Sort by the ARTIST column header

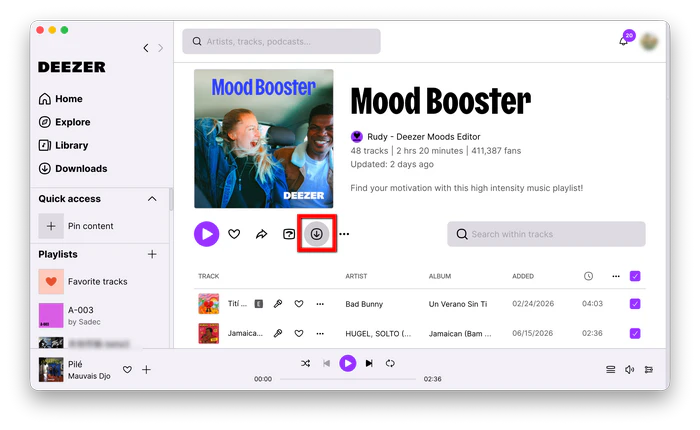click(x=356, y=276)
